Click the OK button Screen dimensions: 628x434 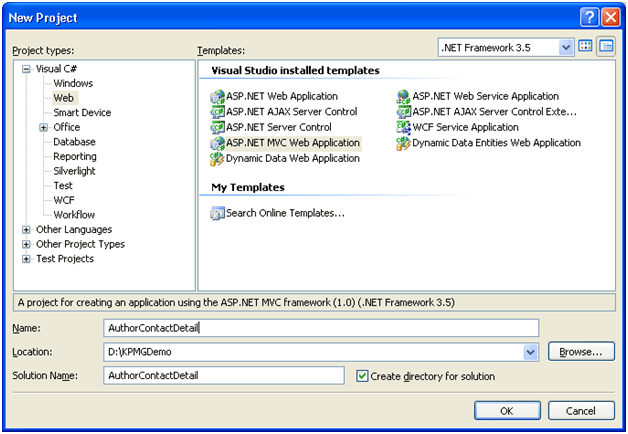point(506,410)
